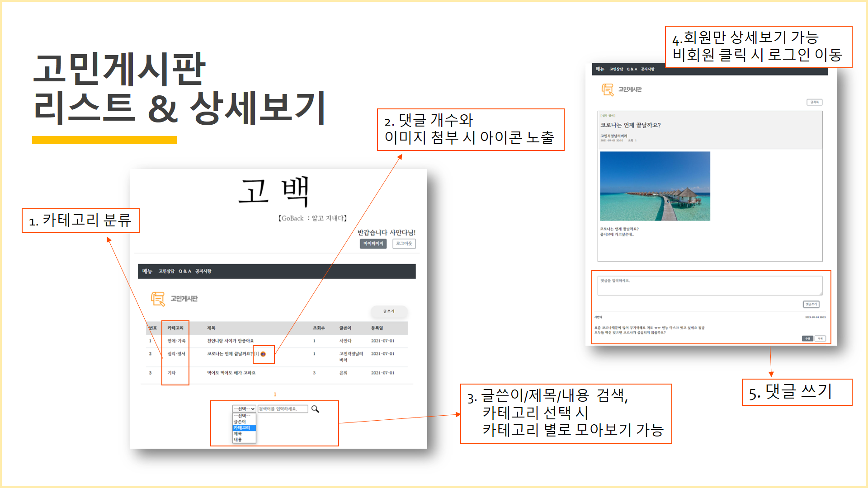Click the 댓글쓰기 submit button
This screenshot has height=488, width=868.
coord(811,304)
